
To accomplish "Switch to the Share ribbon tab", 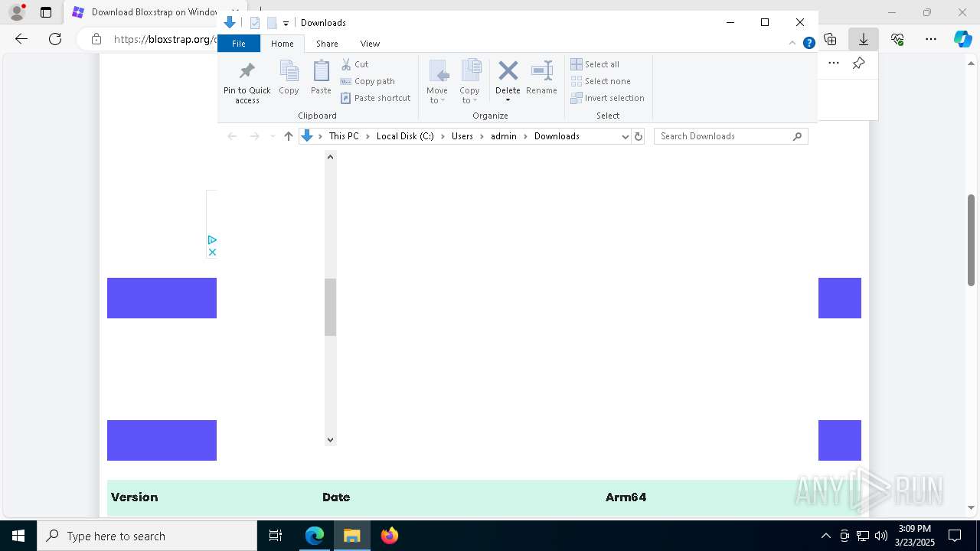I will coord(327,44).
